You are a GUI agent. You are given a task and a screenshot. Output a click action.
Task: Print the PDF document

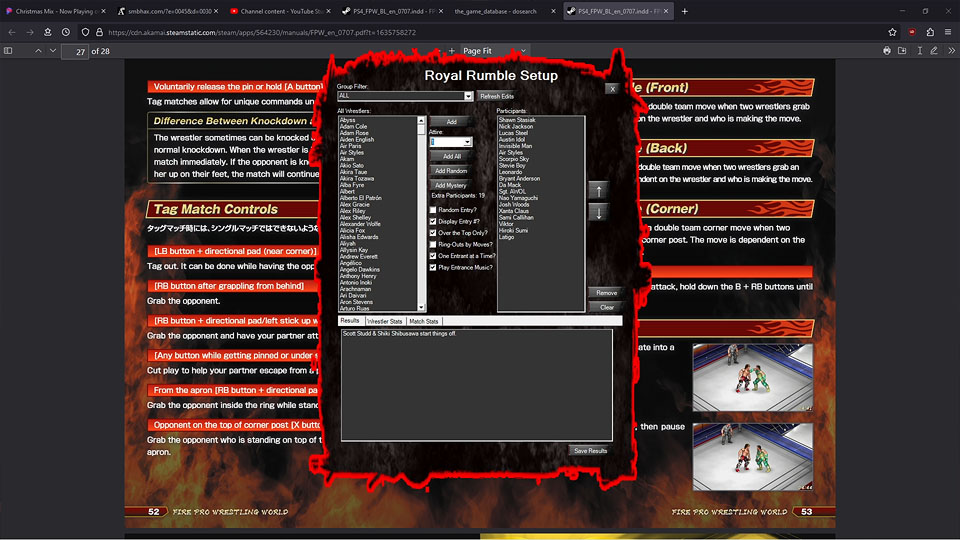[887, 51]
